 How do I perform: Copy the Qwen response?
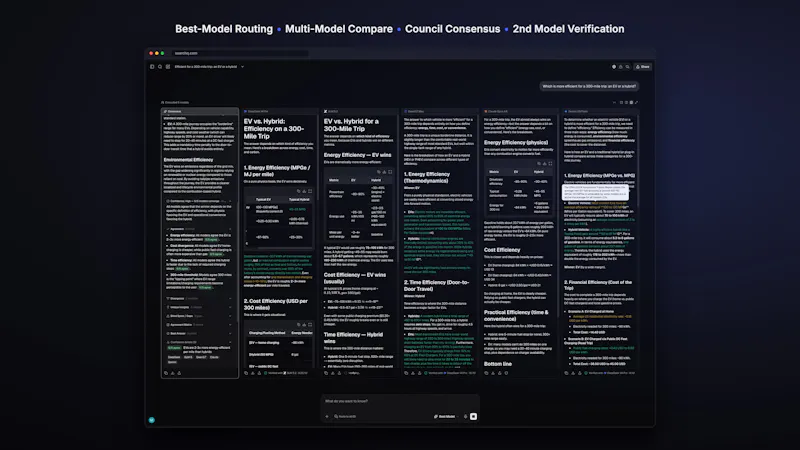(406, 373)
